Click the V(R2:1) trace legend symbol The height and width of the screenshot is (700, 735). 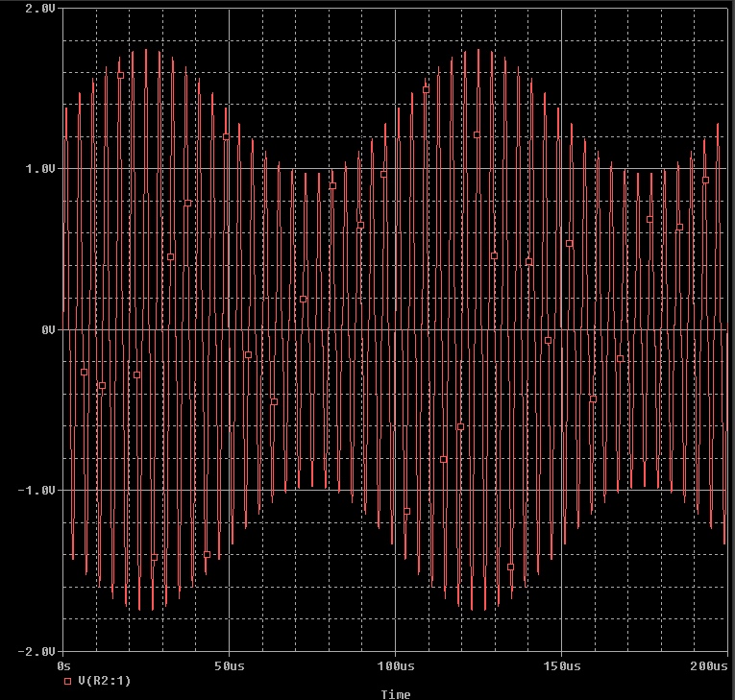click(x=67, y=681)
